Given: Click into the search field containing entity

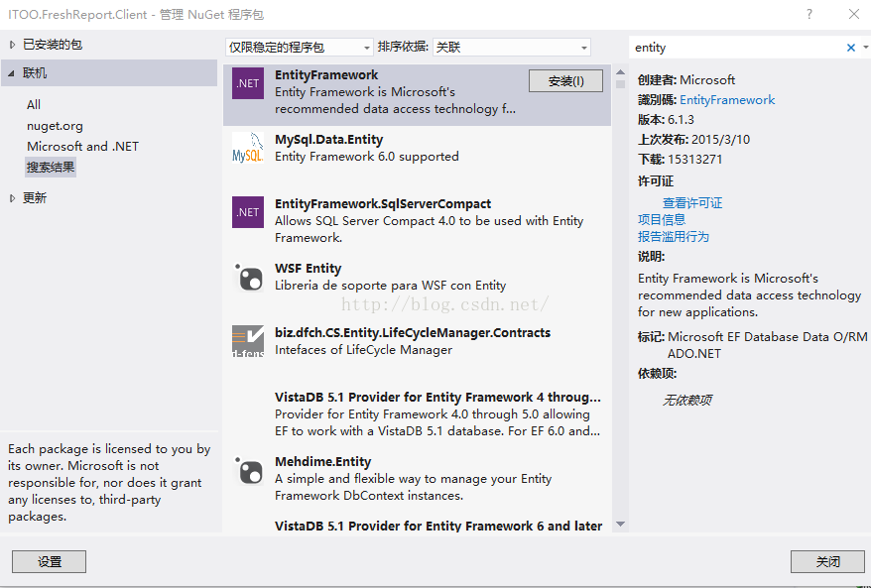Looking at the screenshot, I should pyautogui.click(x=736, y=48).
